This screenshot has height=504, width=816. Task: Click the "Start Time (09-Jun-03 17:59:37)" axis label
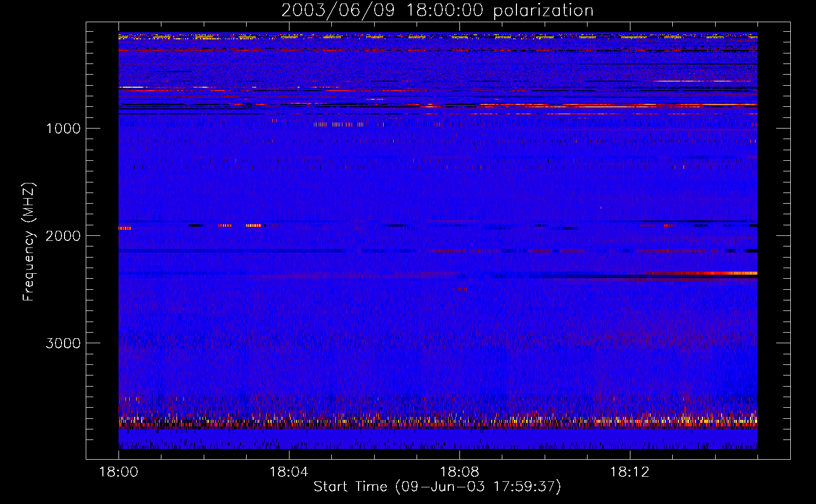(437, 487)
